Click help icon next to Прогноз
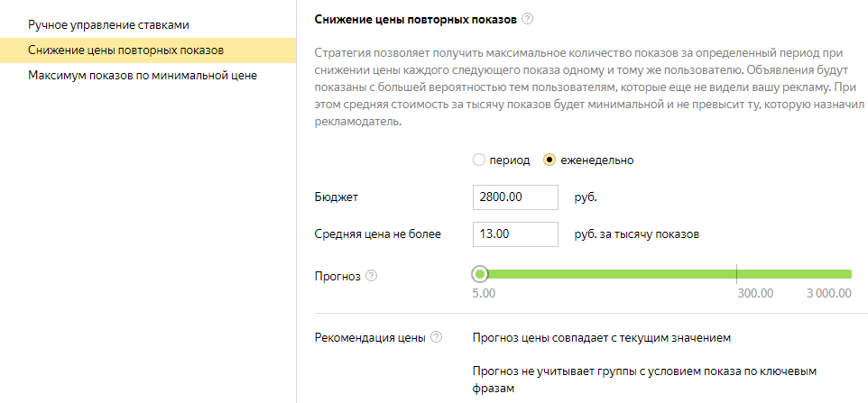 coord(372,275)
